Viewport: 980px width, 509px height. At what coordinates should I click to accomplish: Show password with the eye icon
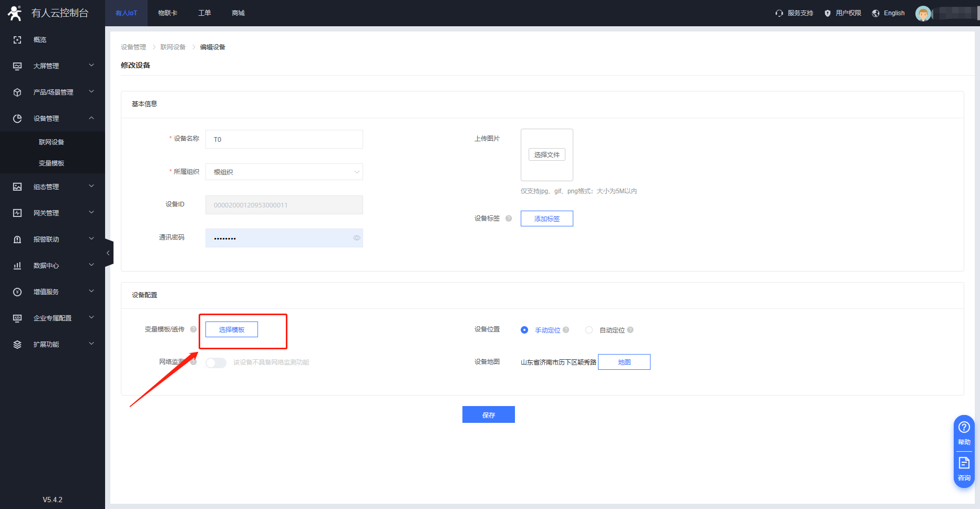356,238
